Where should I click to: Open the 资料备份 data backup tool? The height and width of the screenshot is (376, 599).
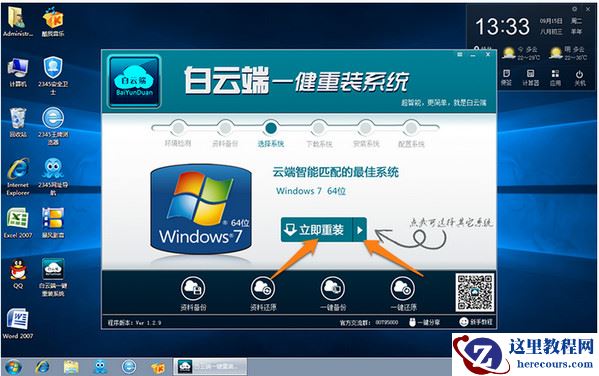pos(193,293)
